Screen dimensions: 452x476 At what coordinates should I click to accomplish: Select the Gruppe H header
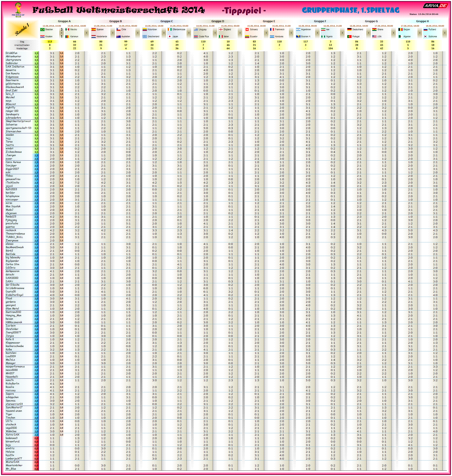click(423, 22)
